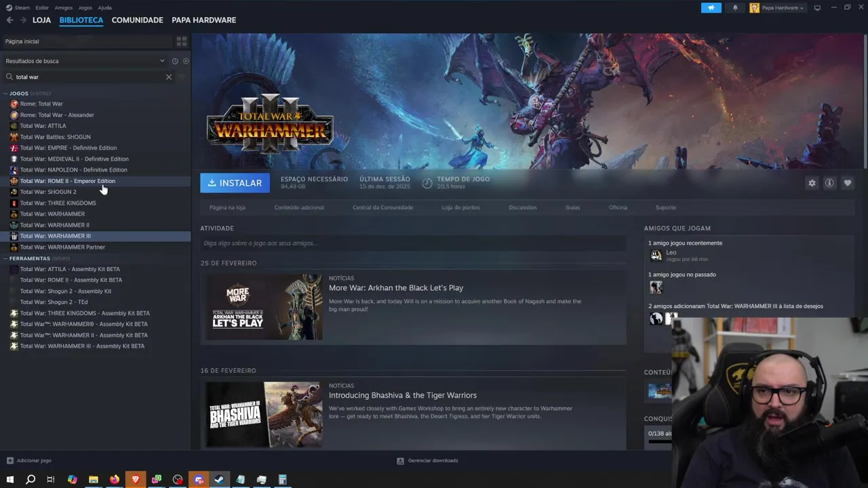Viewport: 868px width, 488px height.
Task: Open File Explorer from the taskbar
Action: click(x=94, y=480)
